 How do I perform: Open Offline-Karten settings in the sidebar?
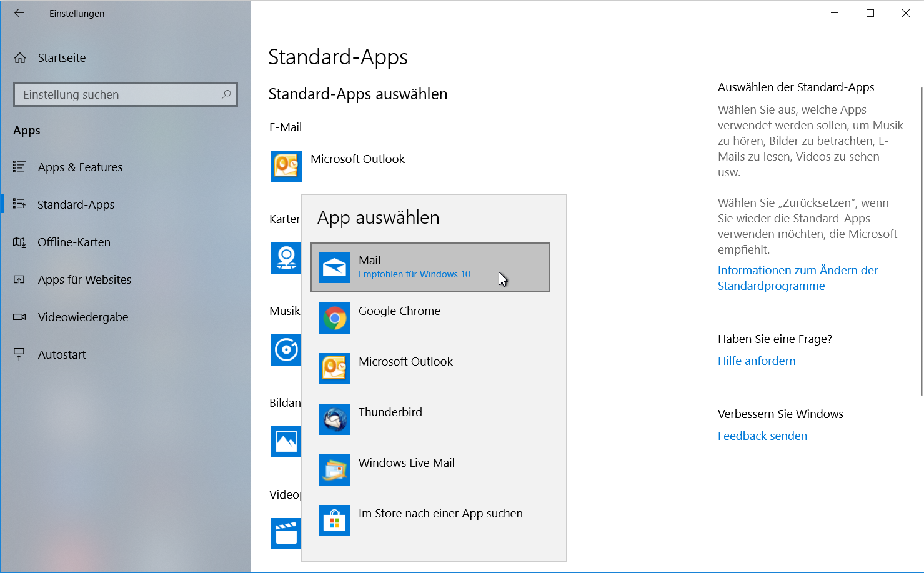pyautogui.click(x=74, y=242)
